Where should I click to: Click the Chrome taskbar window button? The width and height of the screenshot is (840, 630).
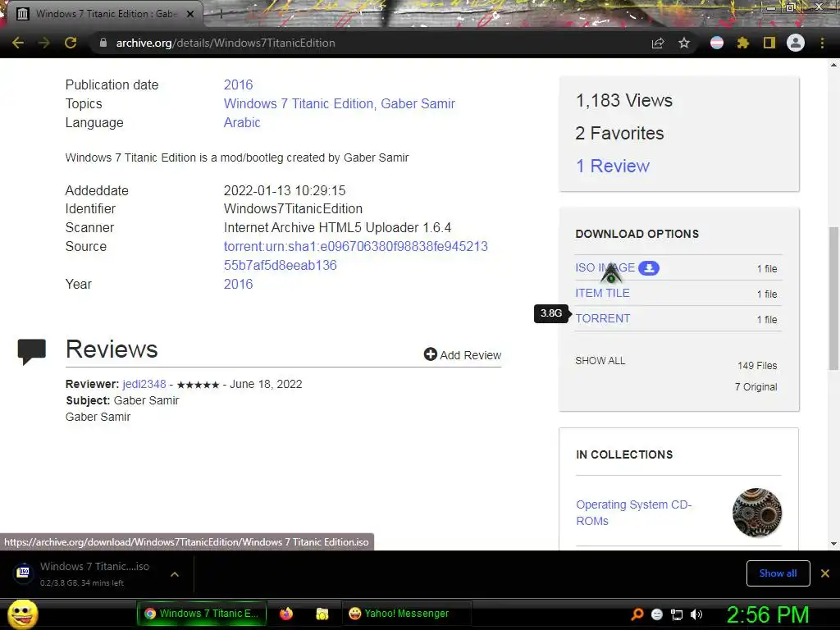(x=202, y=614)
